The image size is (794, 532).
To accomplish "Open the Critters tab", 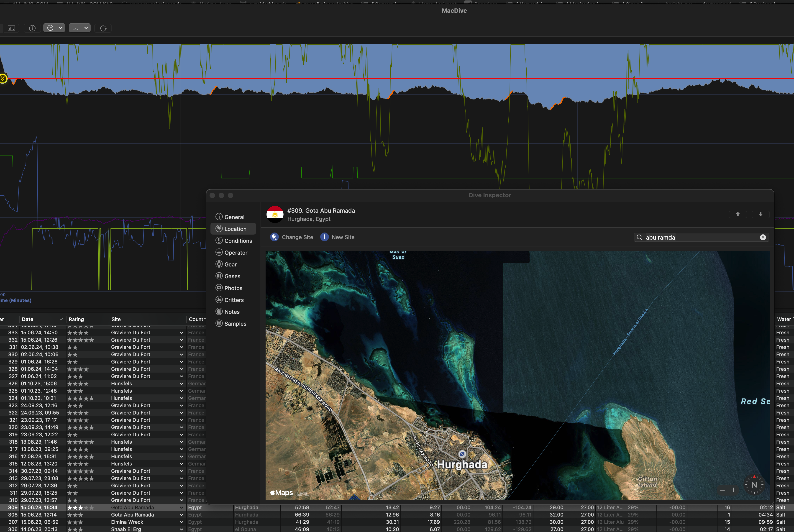I will pyautogui.click(x=233, y=300).
